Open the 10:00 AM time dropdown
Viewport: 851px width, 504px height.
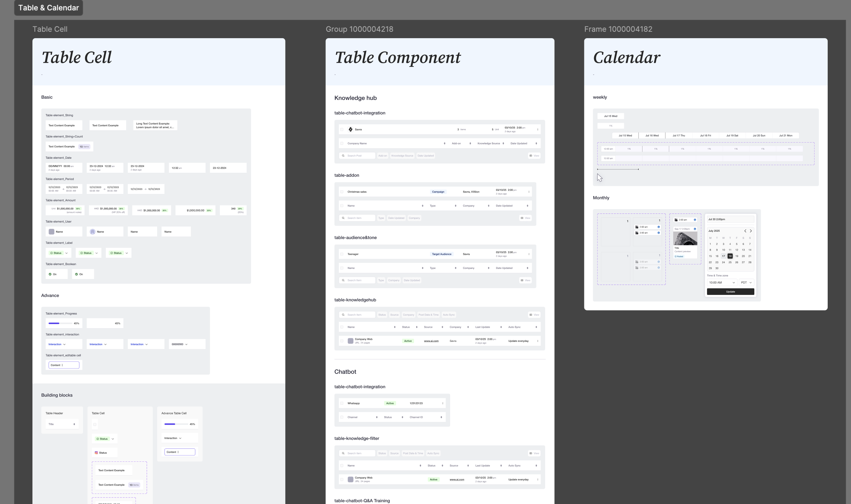coord(722,282)
